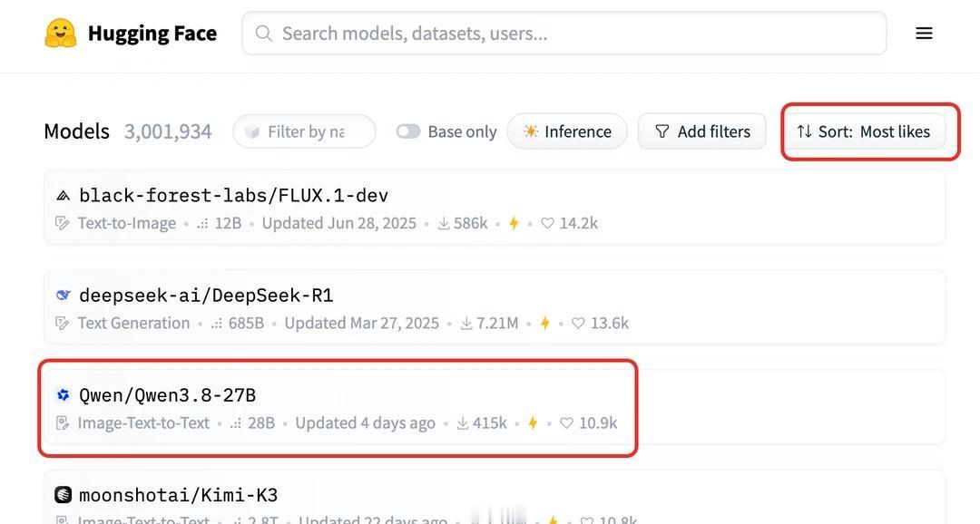Click the Hugging Face emoji logo
The height and width of the screenshot is (524, 980).
pyautogui.click(x=61, y=34)
